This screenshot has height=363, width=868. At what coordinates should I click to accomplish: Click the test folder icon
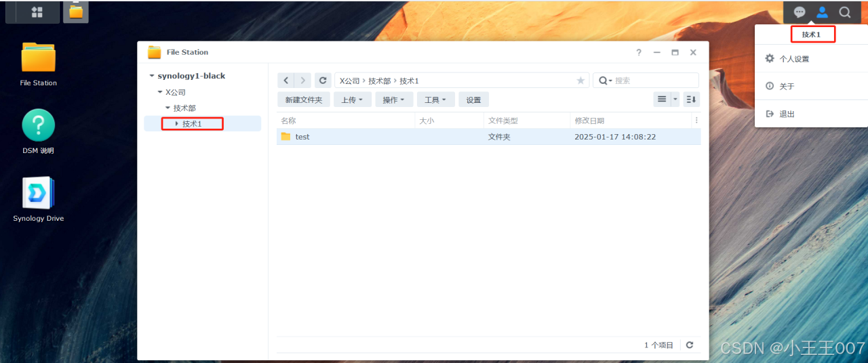[285, 137]
